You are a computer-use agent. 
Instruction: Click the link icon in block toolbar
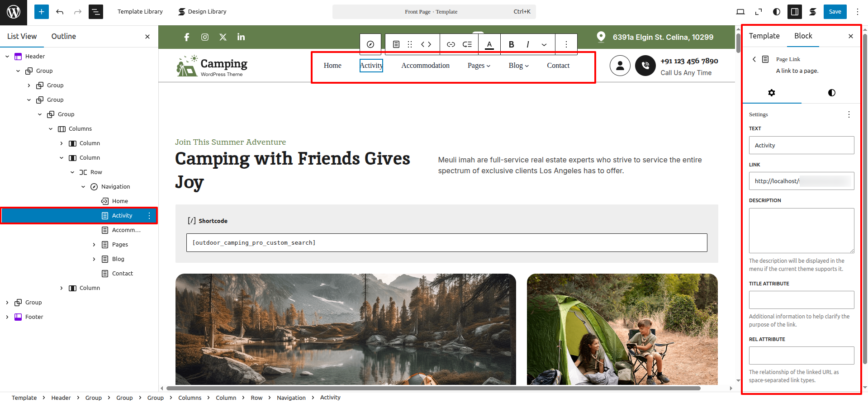coord(451,44)
